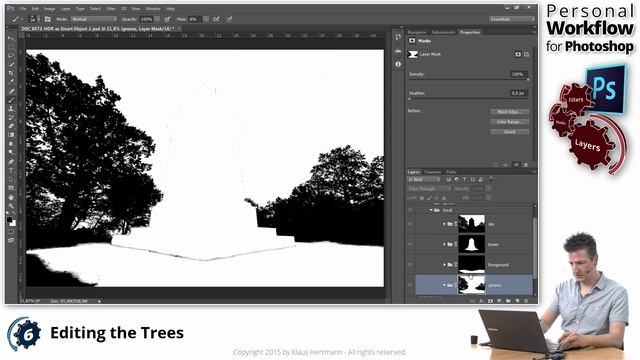The width and height of the screenshot is (640, 360).
Task: Select the Move tool
Action: 11,39
